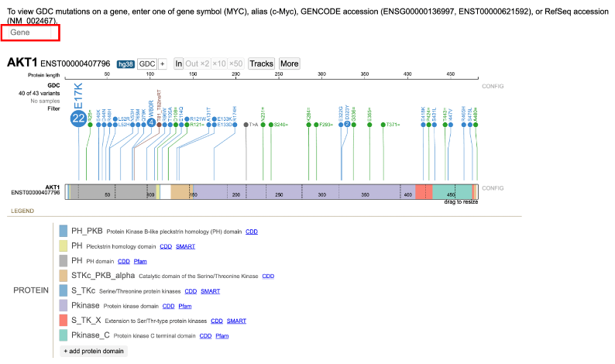Click the Filter label under GDC
Image resolution: width=615 pixels, height=364 pixels.
coord(53,109)
